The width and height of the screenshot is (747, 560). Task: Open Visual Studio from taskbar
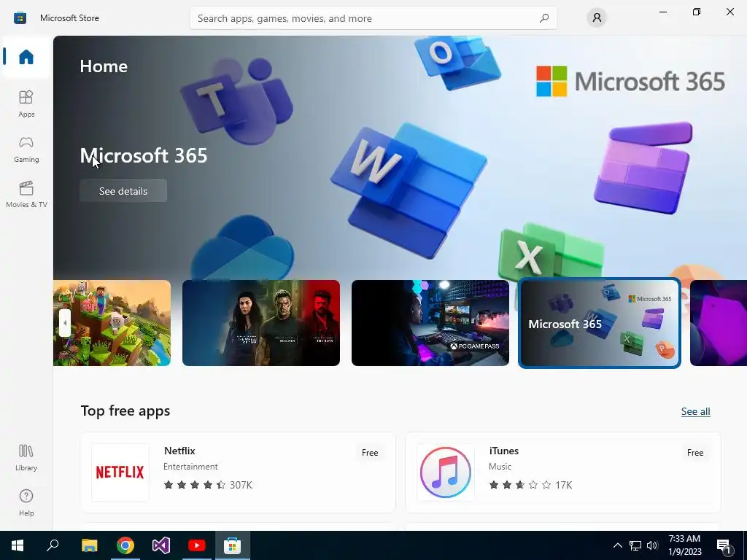click(161, 545)
